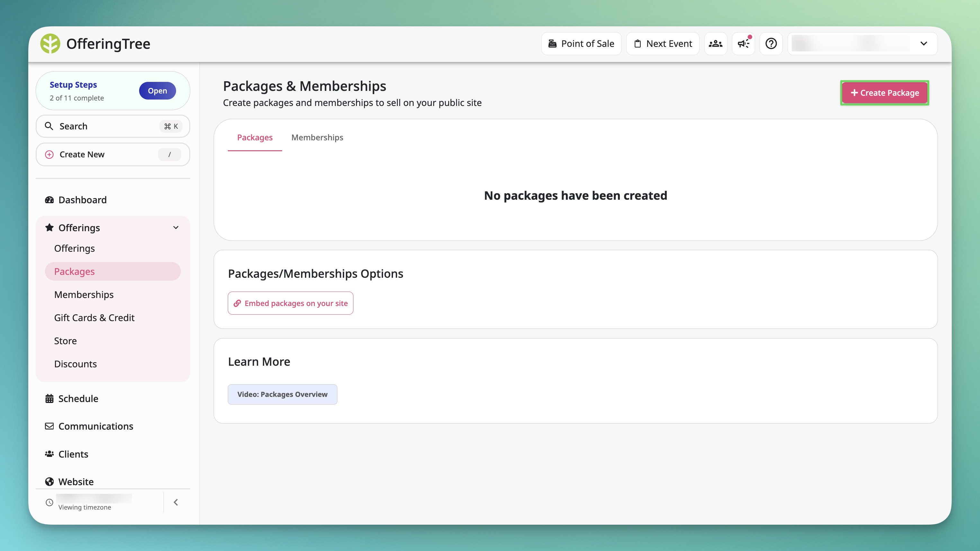
Task: Open Point of Sale
Action: tap(581, 44)
